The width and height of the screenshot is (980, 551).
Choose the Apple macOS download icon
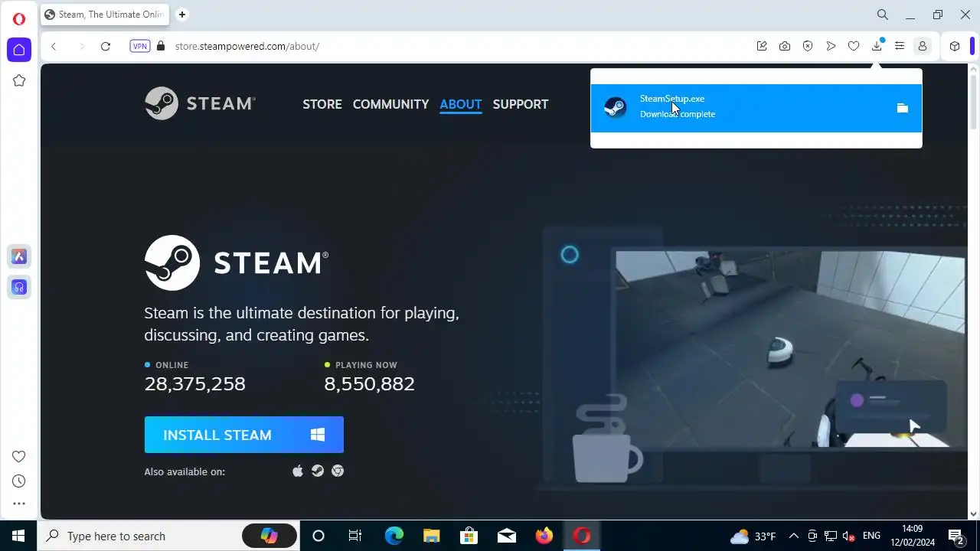click(298, 471)
